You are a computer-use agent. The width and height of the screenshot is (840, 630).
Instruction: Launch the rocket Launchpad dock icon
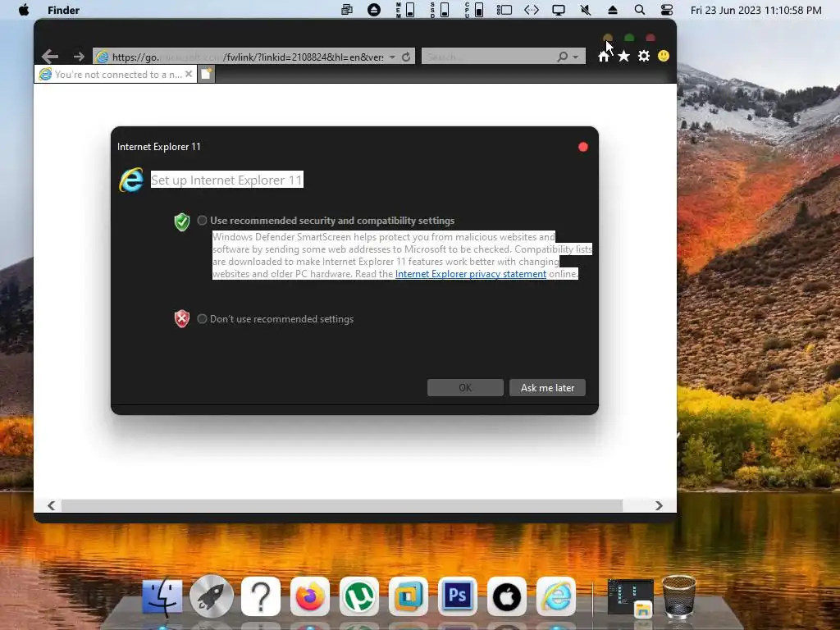[212, 596]
